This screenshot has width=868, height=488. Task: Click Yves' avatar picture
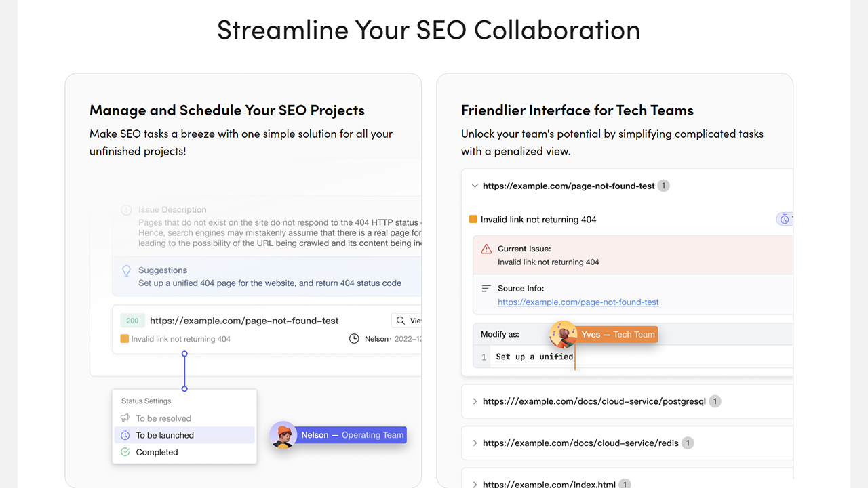coord(563,334)
